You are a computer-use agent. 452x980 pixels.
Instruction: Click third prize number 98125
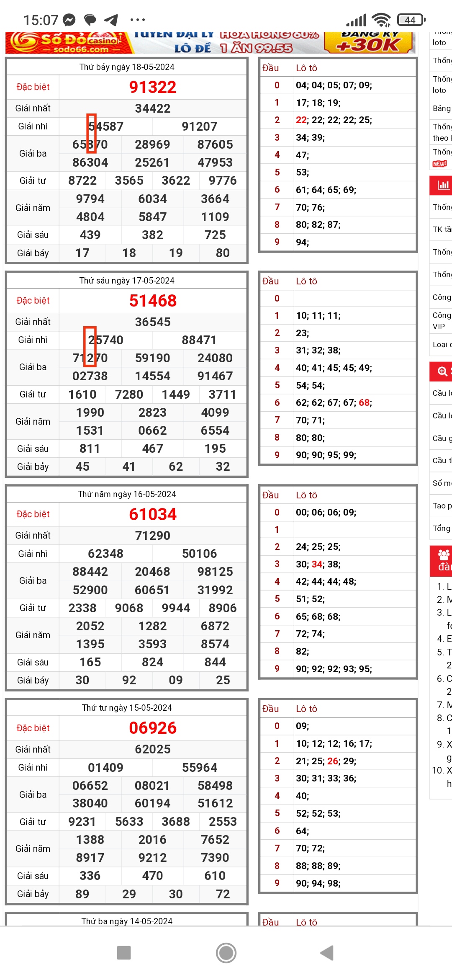point(215,572)
